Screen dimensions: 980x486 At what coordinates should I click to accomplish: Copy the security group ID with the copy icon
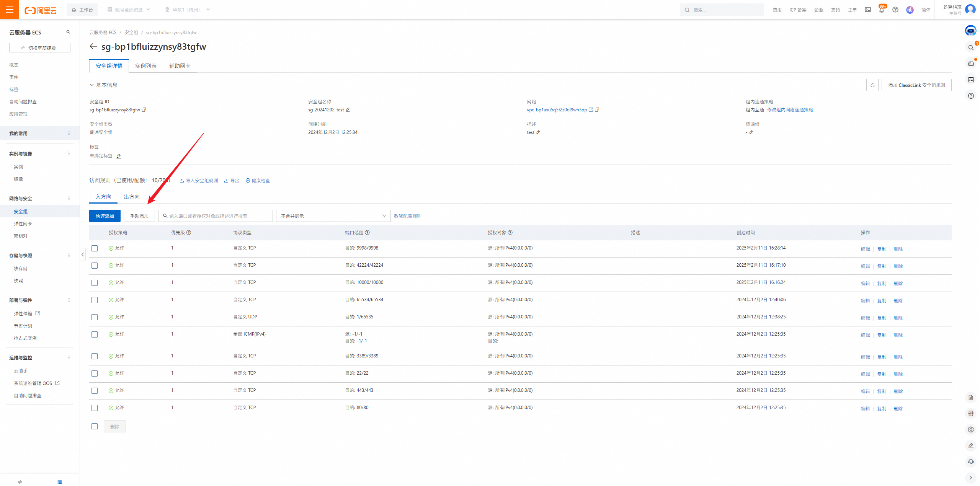(x=144, y=110)
